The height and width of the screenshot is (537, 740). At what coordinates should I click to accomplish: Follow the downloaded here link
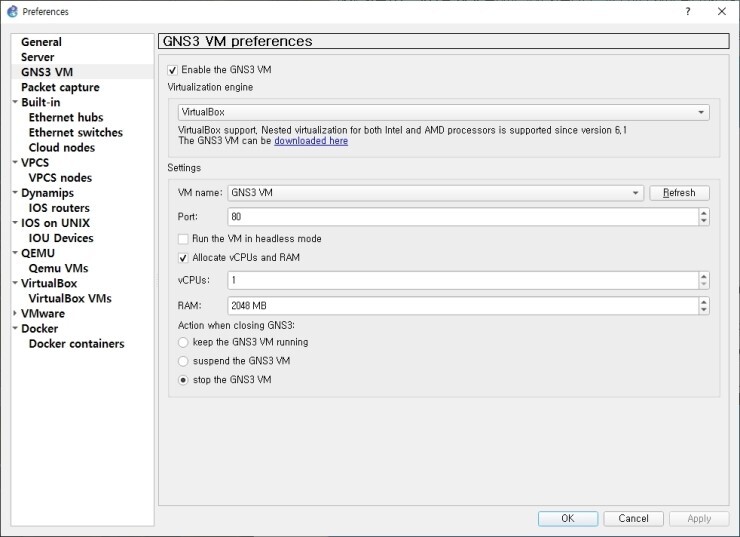coord(311,141)
